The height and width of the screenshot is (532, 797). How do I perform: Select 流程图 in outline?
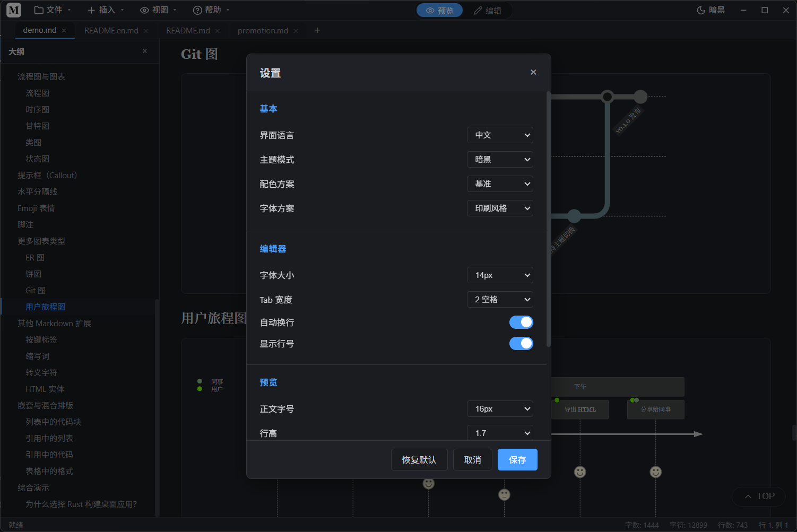(37, 93)
